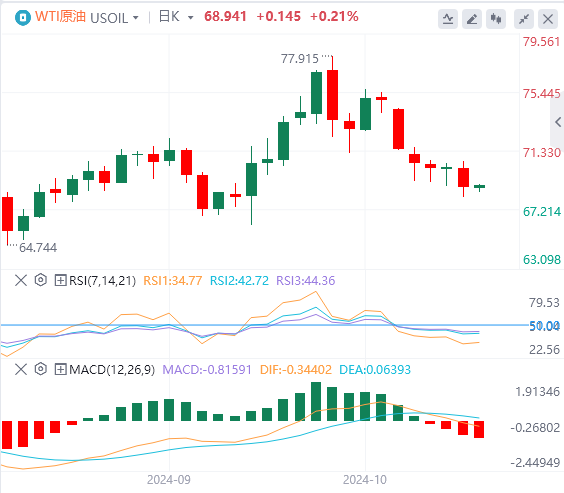Click the 75.445 price axis label
The image size is (564, 493).
tap(541, 94)
